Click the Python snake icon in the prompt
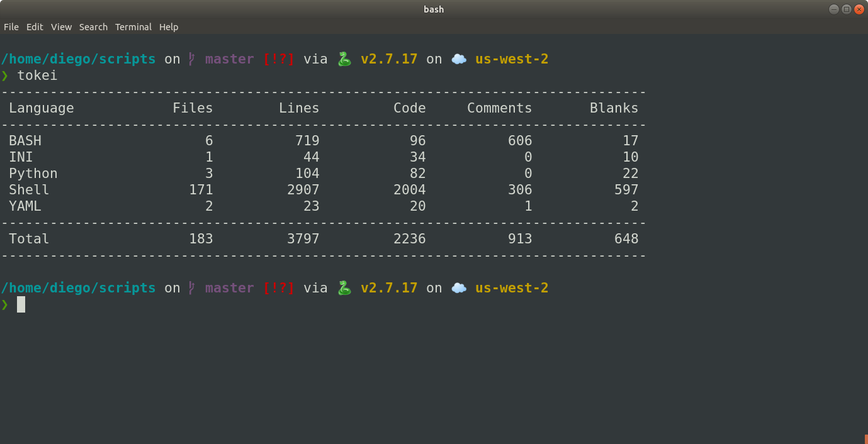868x444 pixels. click(344, 58)
